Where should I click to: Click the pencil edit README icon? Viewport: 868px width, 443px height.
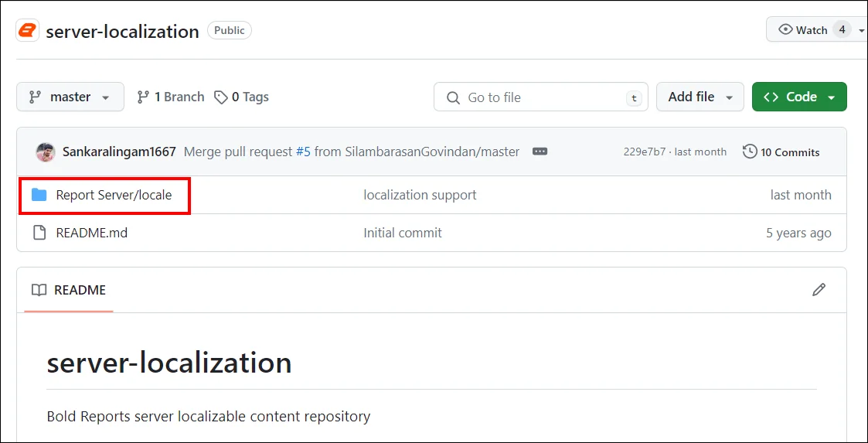point(819,290)
